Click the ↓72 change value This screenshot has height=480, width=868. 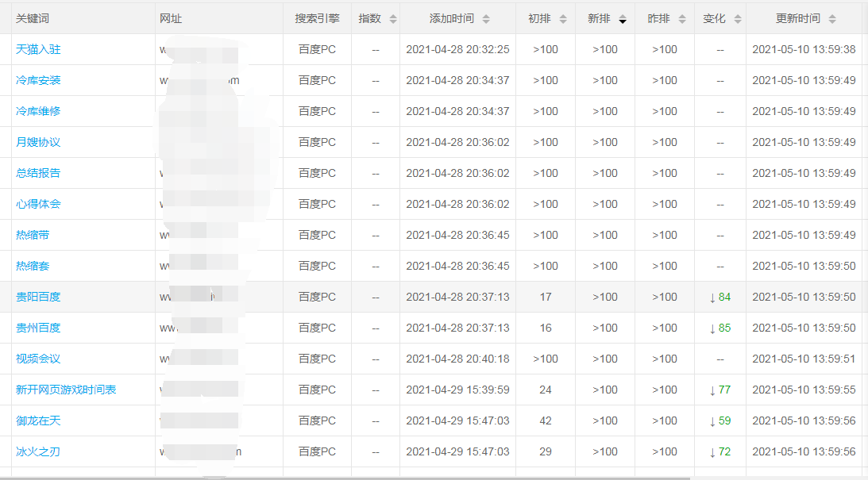[x=720, y=451]
